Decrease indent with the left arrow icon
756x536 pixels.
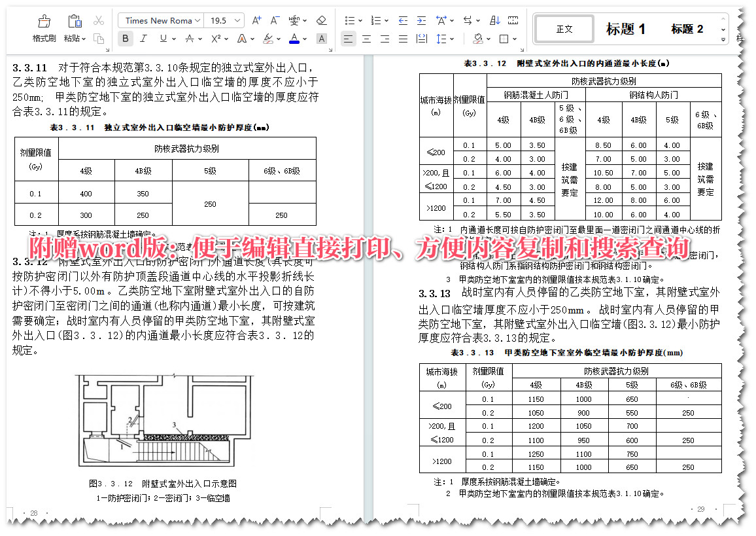(404, 20)
